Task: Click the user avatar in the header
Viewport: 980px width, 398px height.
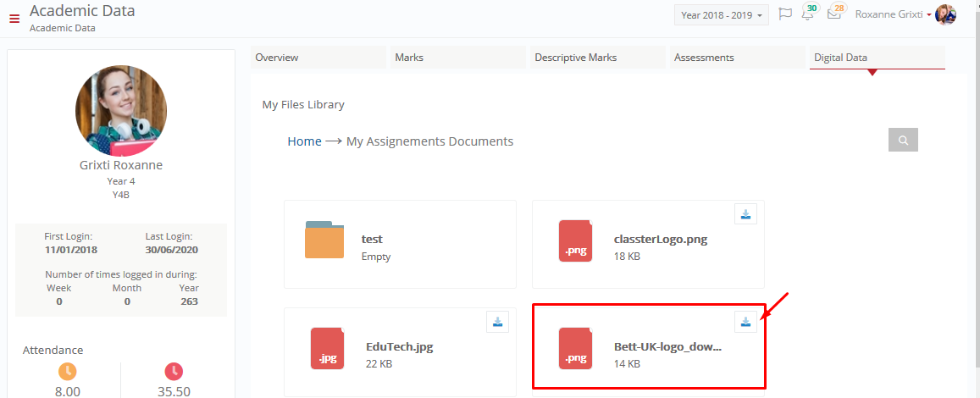Action: [945, 14]
